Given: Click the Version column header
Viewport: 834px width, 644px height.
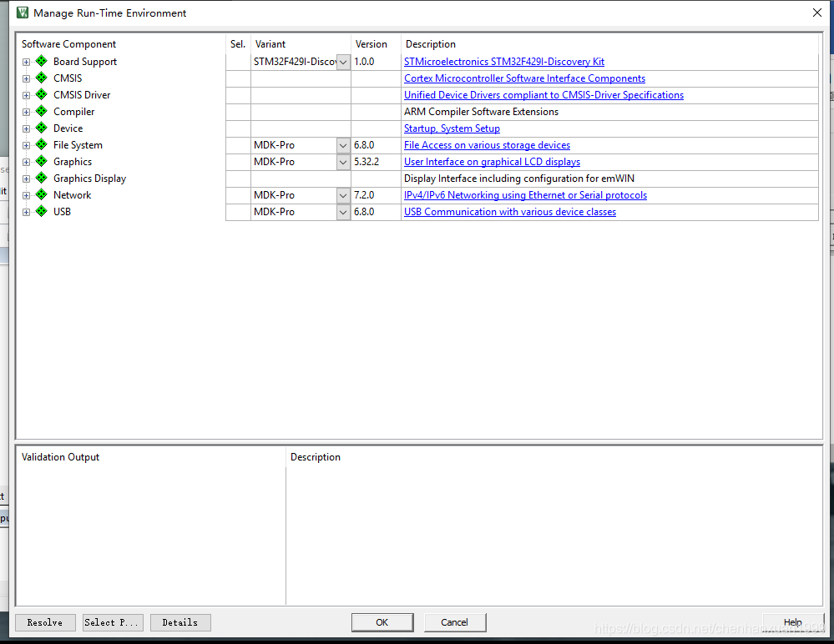Looking at the screenshot, I should tap(372, 44).
